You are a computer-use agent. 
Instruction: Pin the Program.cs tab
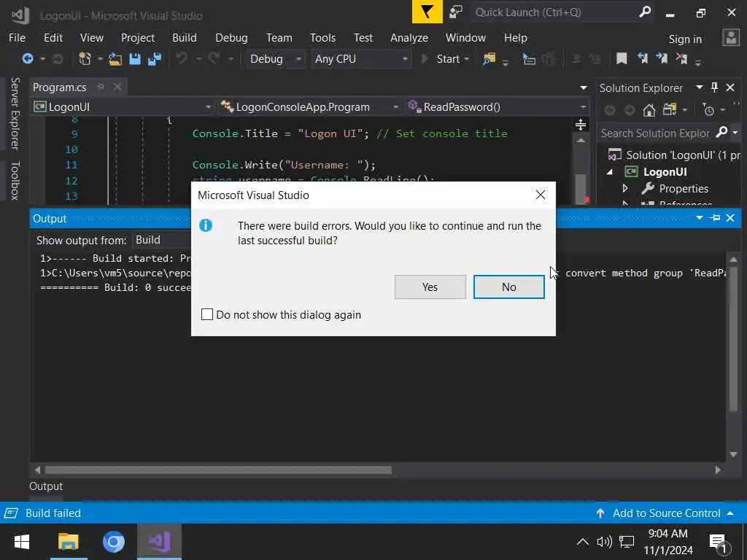click(x=101, y=87)
